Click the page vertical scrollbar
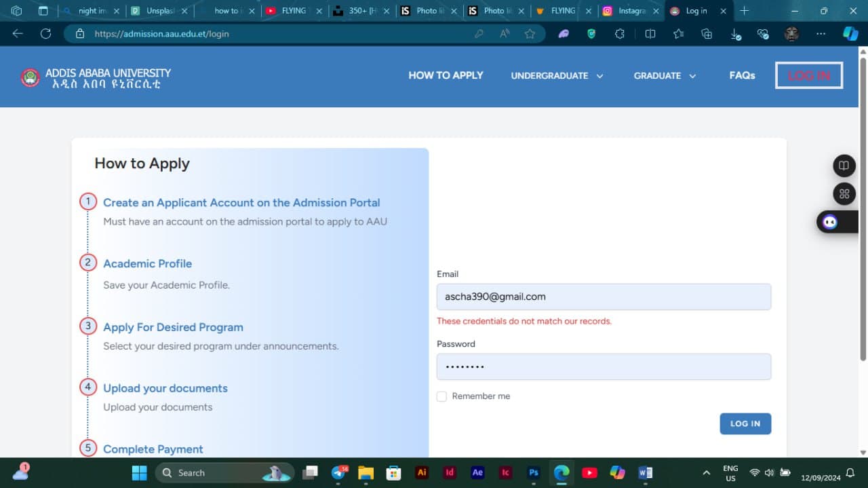Image resolution: width=868 pixels, height=488 pixels. pos(863,209)
